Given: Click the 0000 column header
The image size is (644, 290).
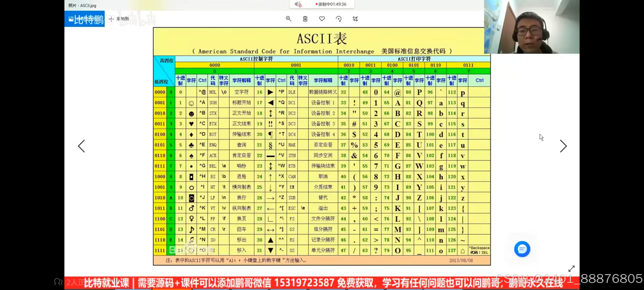Looking at the screenshot, I should (215, 65).
